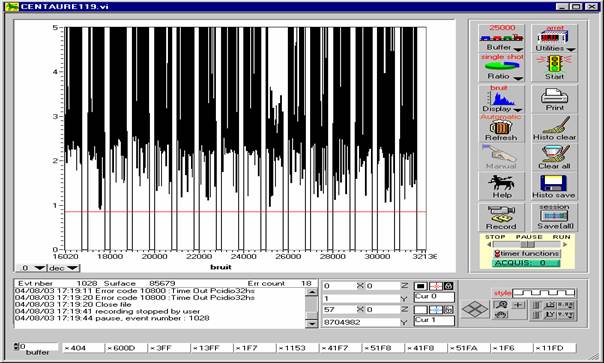Click the session Save(all) icon

click(x=555, y=216)
